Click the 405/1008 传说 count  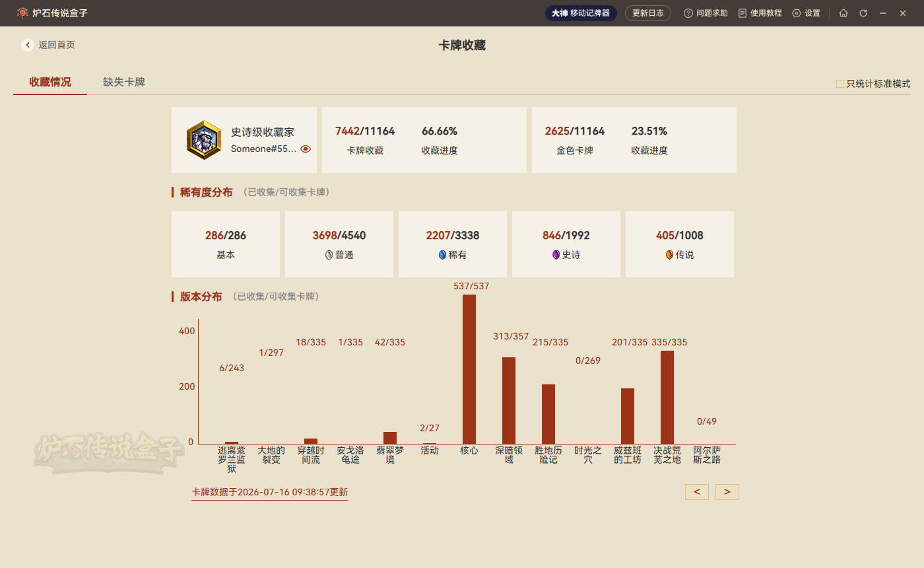[x=680, y=235]
